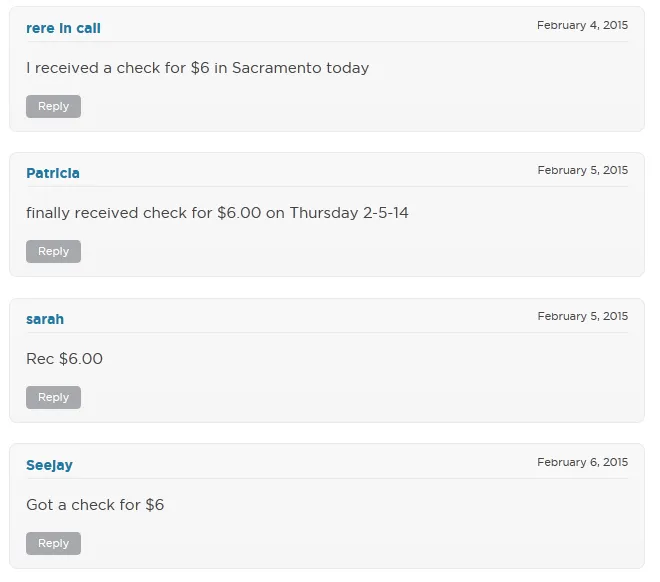Click the February 4, 2015 date
Screen dimensions: 660x582
click(x=582, y=25)
